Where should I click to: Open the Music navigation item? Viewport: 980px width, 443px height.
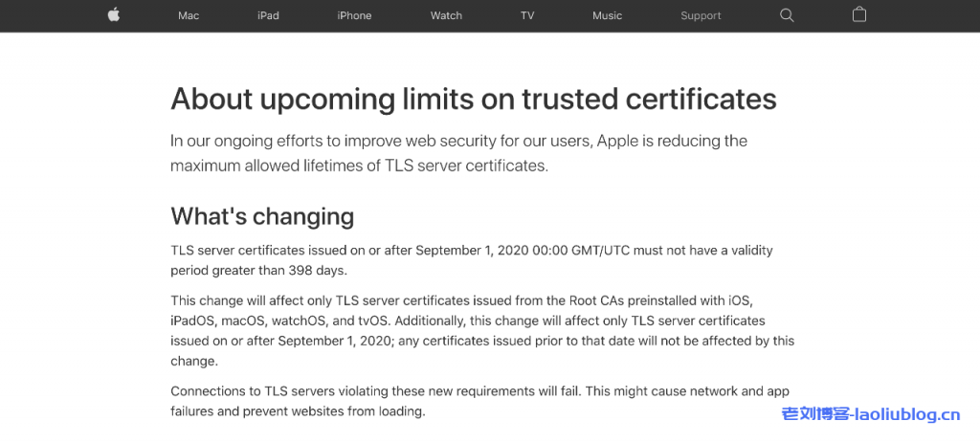pos(608,16)
